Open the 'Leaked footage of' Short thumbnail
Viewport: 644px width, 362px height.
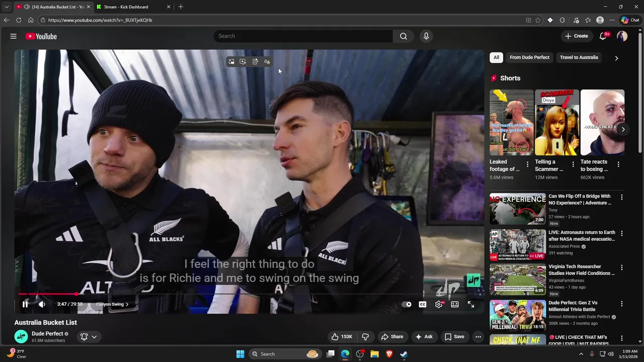point(512,123)
